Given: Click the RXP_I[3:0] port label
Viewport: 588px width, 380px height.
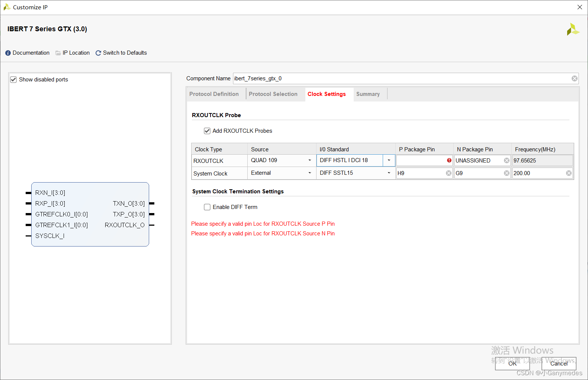Looking at the screenshot, I should coord(50,203).
